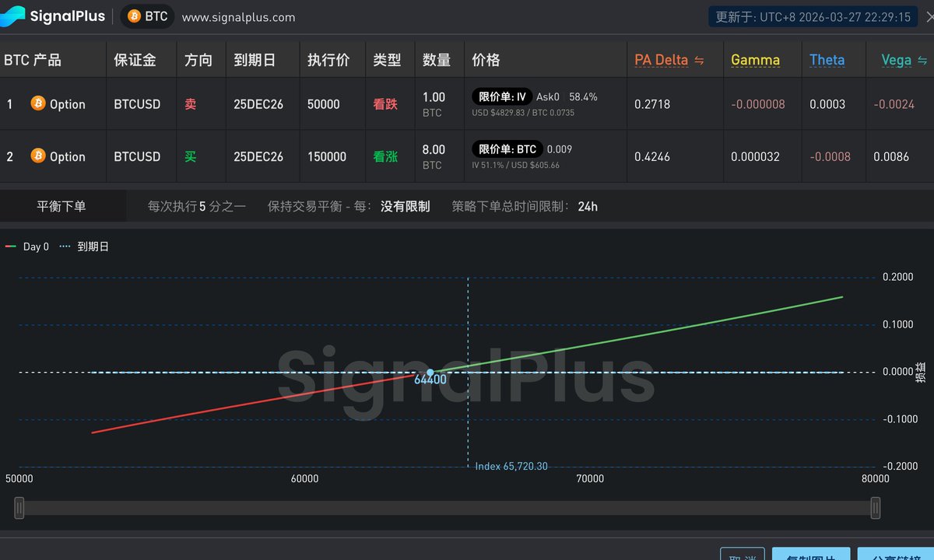Edit the 50000 strike price
This screenshot has width=934, height=560.
[323, 104]
